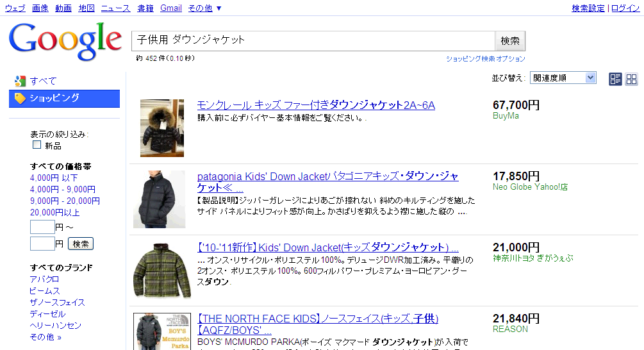Filter by brand ザノースフェイス
644x350 pixels.
[x=57, y=303]
